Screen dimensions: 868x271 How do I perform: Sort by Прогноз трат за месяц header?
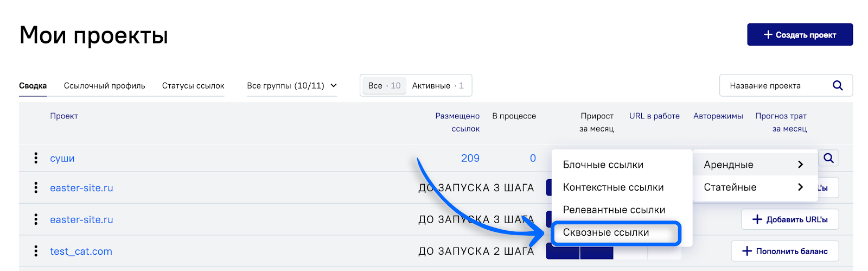781,122
